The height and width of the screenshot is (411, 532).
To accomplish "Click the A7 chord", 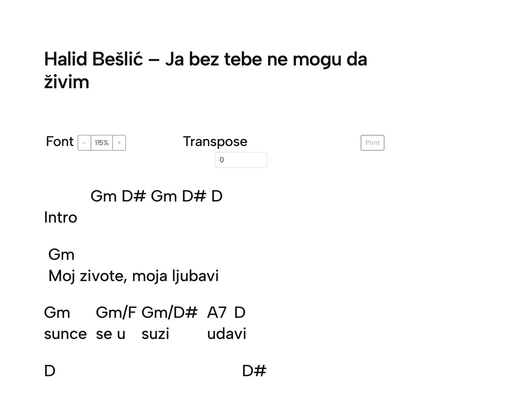I will (x=217, y=313).
